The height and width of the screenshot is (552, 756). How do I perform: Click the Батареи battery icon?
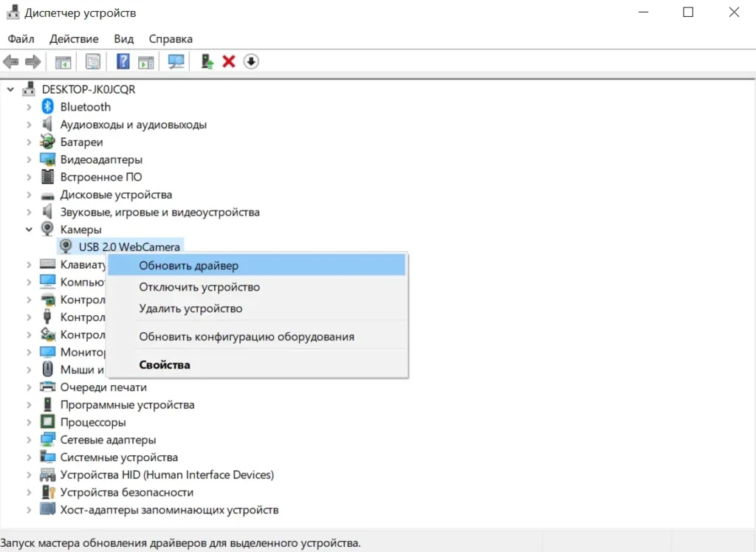[x=47, y=142]
